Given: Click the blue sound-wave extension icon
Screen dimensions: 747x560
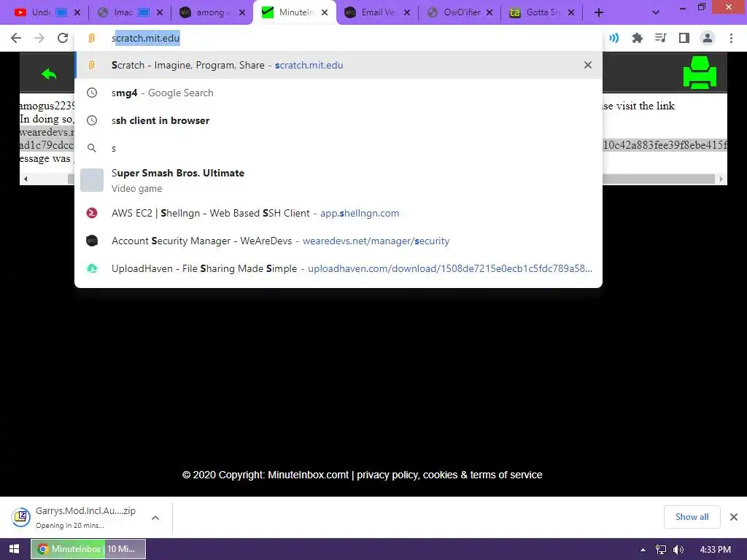Looking at the screenshot, I should (614, 38).
